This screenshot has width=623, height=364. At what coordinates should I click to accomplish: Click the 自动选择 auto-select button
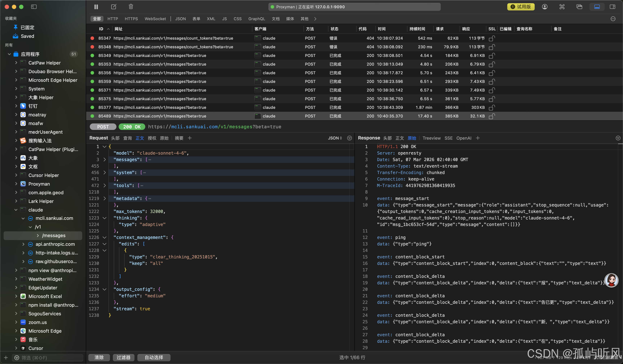coord(154,357)
